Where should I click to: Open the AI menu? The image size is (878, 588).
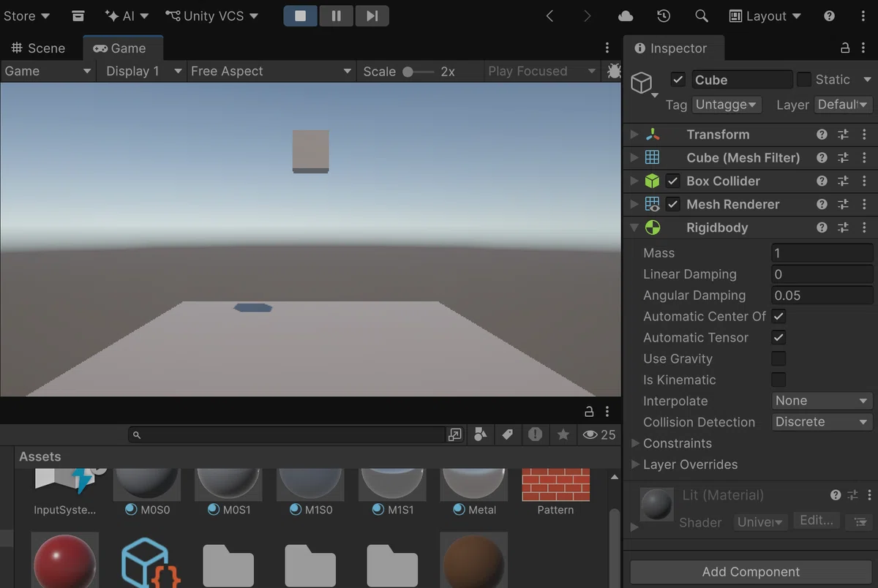tap(127, 16)
